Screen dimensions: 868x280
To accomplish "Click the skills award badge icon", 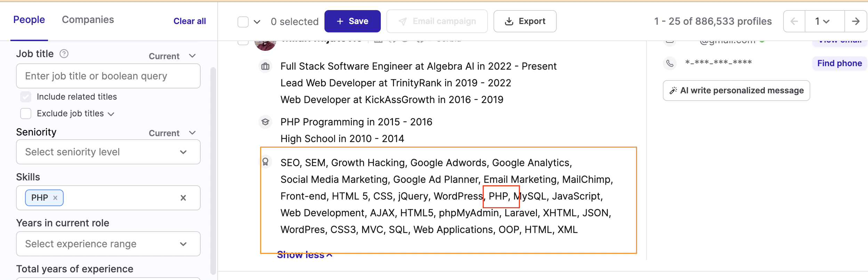I will 265,162.
